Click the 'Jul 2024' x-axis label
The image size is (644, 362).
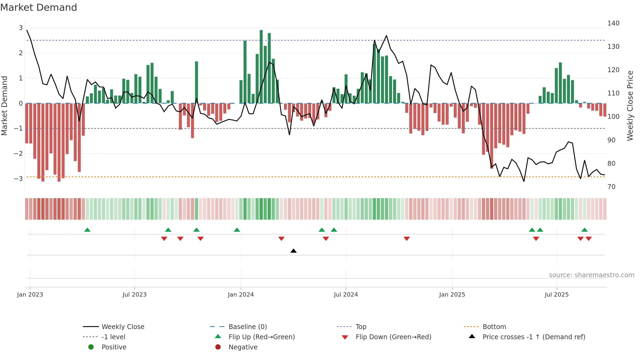[x=346, y=294]
